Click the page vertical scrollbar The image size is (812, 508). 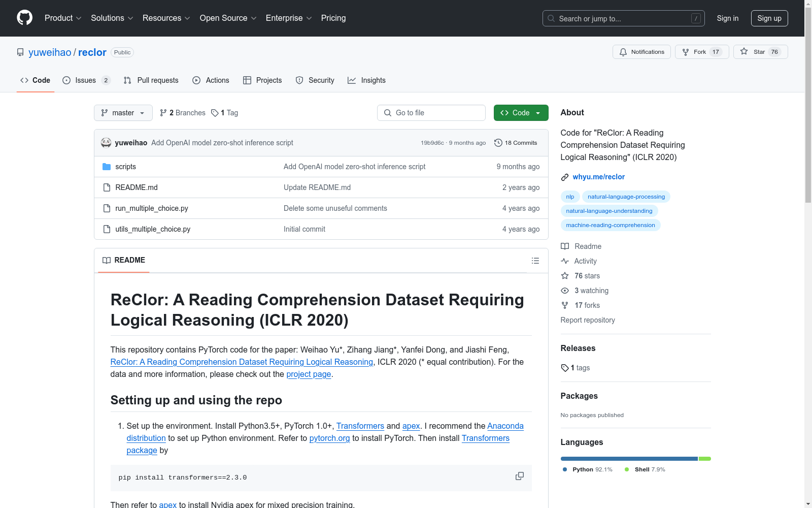(808, 254)
